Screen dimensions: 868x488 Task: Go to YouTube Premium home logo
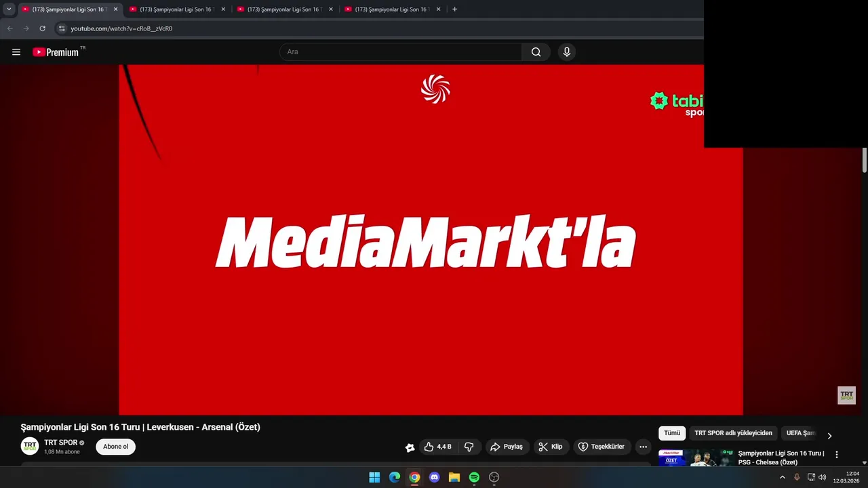pos(56,52)
